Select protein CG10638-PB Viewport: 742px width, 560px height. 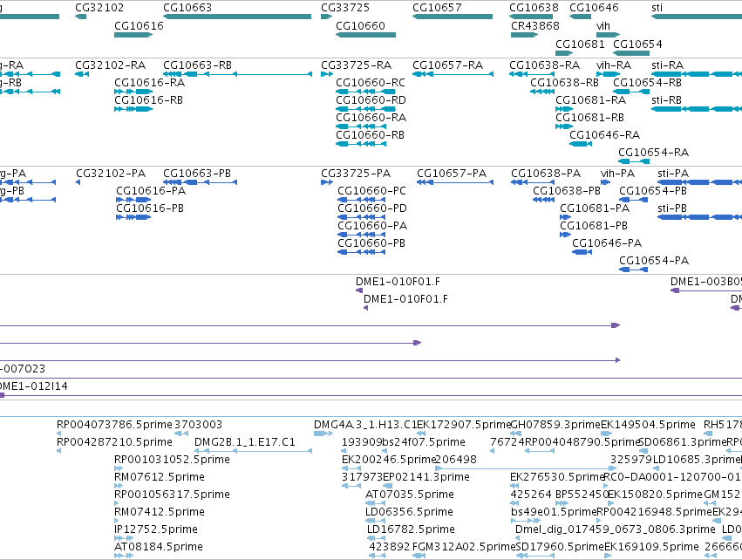pyautogui.click(x=567, y=190)
